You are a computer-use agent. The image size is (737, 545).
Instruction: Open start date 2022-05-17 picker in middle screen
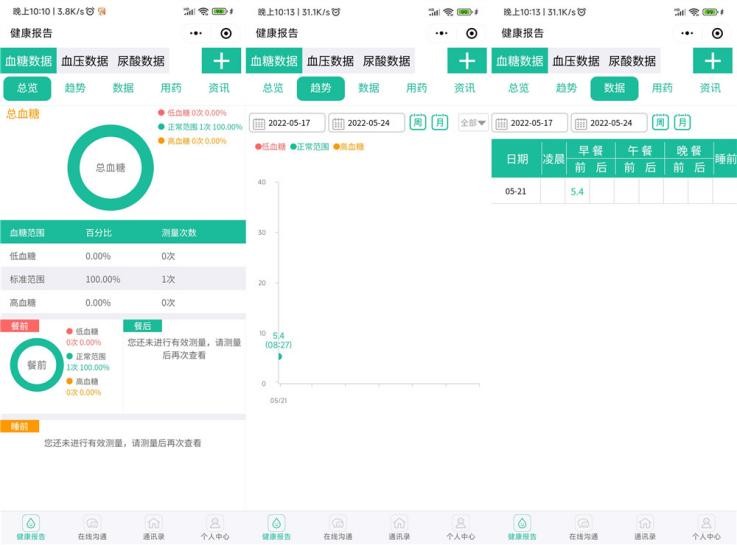287,123
